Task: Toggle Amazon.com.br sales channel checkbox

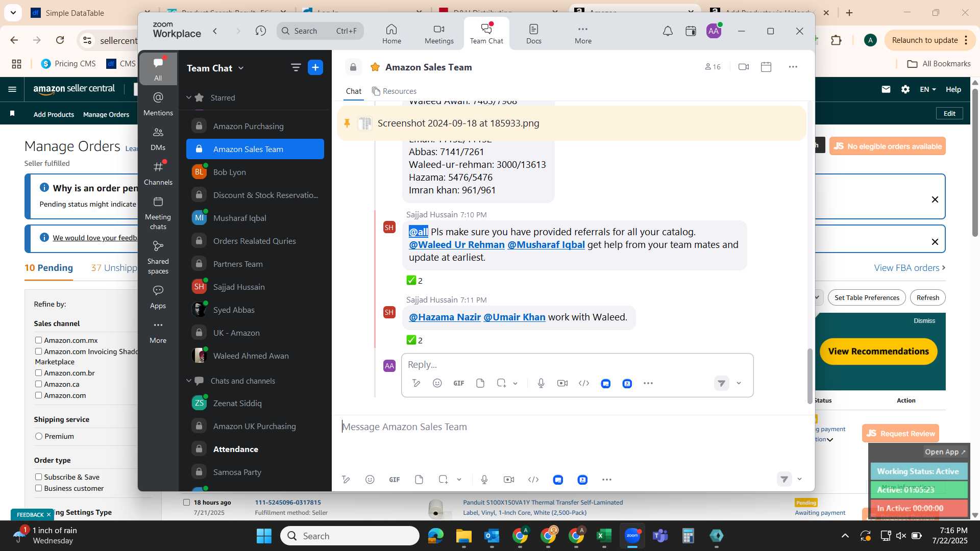Action: point(38,372)
